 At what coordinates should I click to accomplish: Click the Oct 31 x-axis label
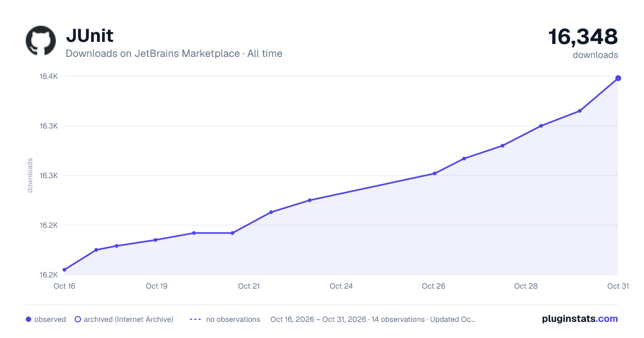[618, 286]
